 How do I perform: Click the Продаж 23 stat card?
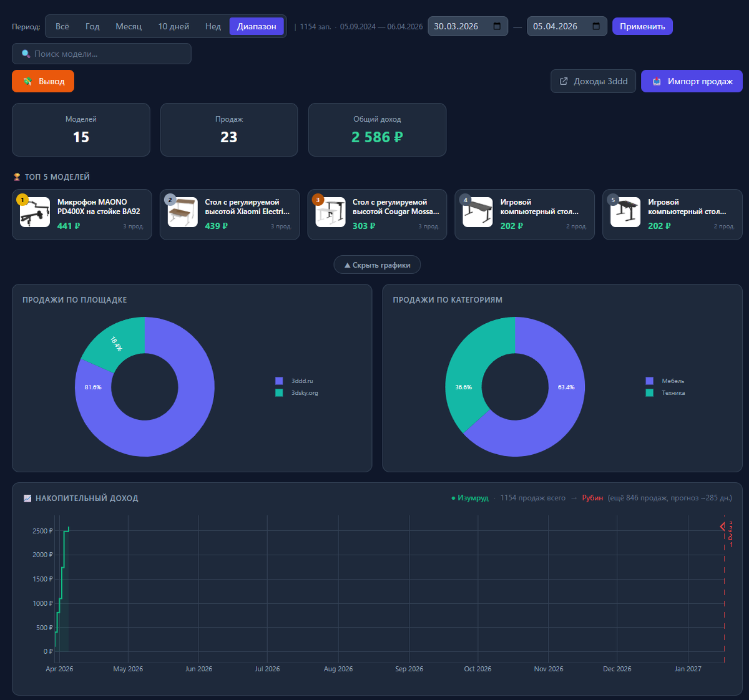(x=229, y=130)
